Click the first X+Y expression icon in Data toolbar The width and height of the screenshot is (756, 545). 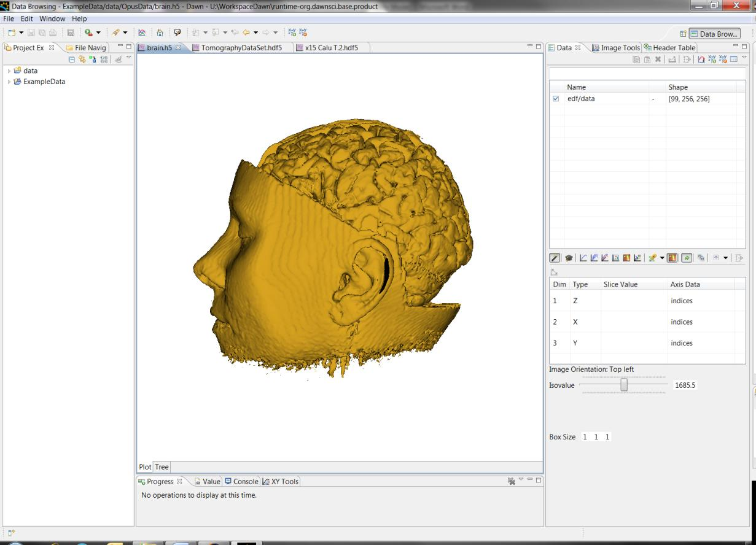pos(712,60)
